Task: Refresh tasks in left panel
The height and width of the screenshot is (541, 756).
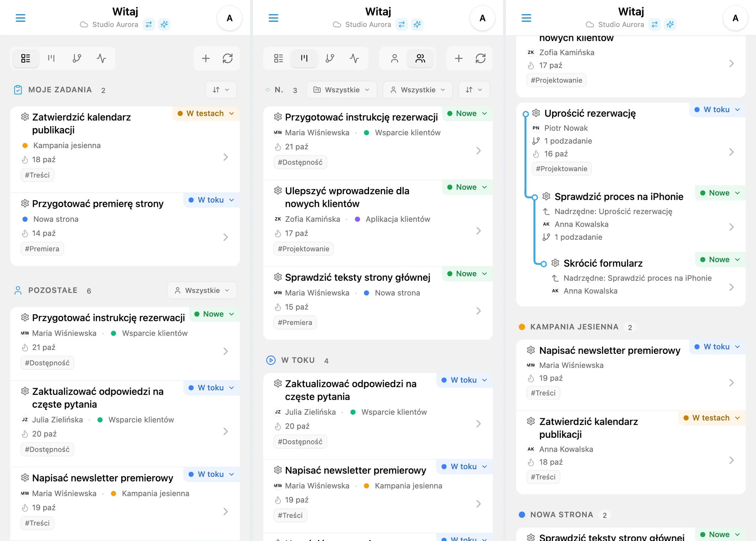Action: click(228, 58)
